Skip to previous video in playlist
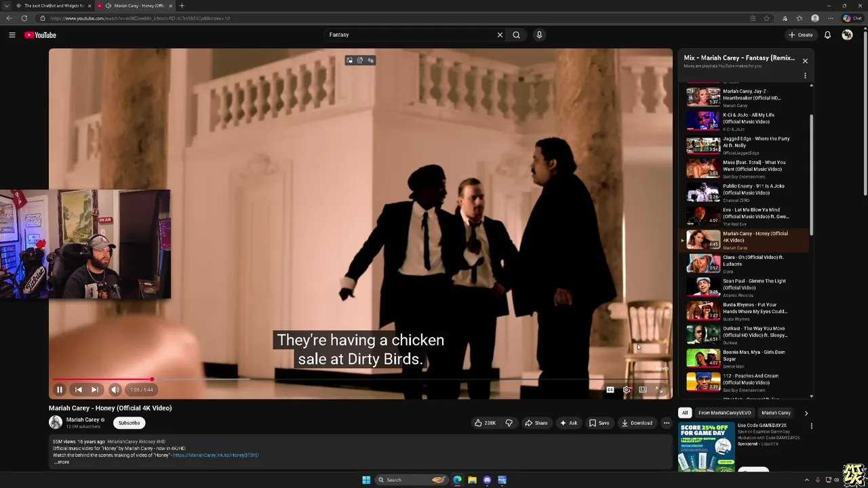 click(78, 390)
